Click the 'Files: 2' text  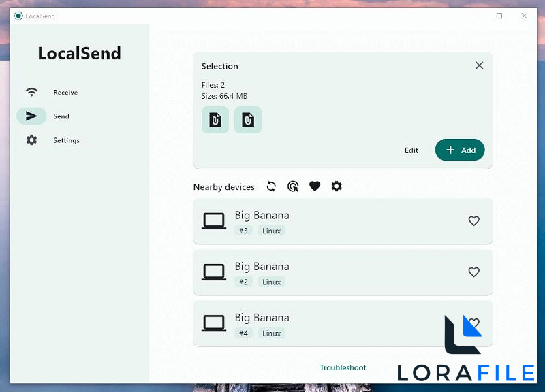tap(213, 85)
